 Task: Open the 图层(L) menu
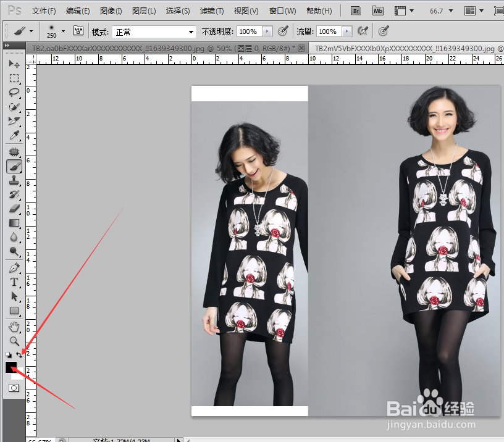[x=144, y=11]
